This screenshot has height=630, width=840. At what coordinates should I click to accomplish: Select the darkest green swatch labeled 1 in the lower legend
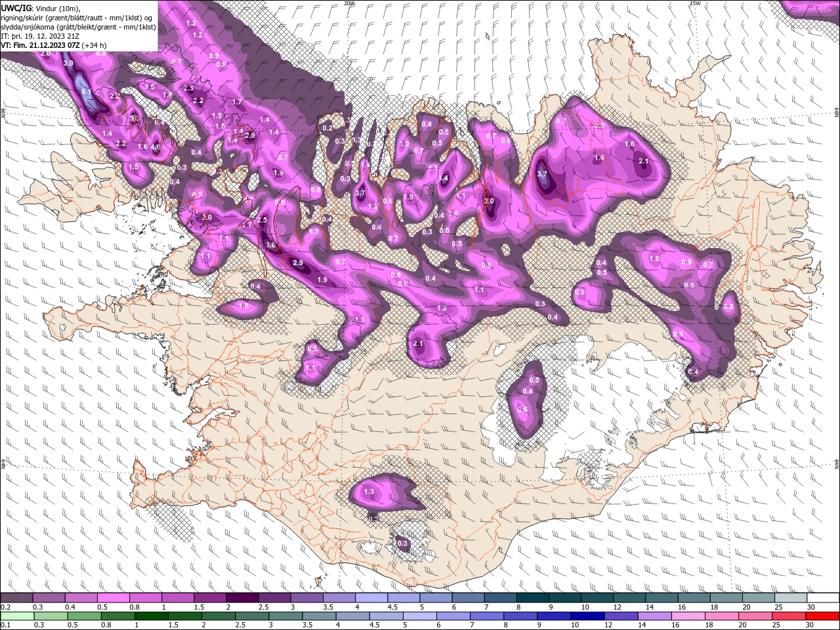click(152, 616)
